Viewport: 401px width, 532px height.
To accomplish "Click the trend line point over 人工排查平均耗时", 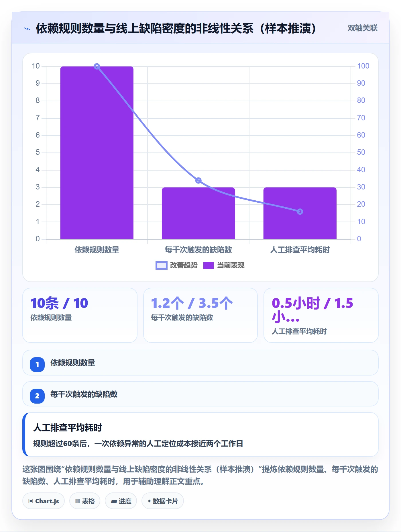I will pyautogui.click(x=300, y=212).
